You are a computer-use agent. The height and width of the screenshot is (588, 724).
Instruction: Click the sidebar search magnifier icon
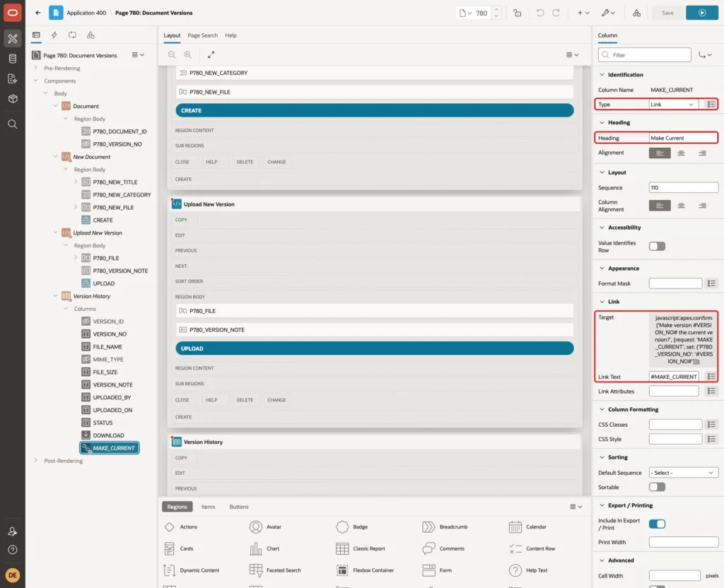coord(13,124)
